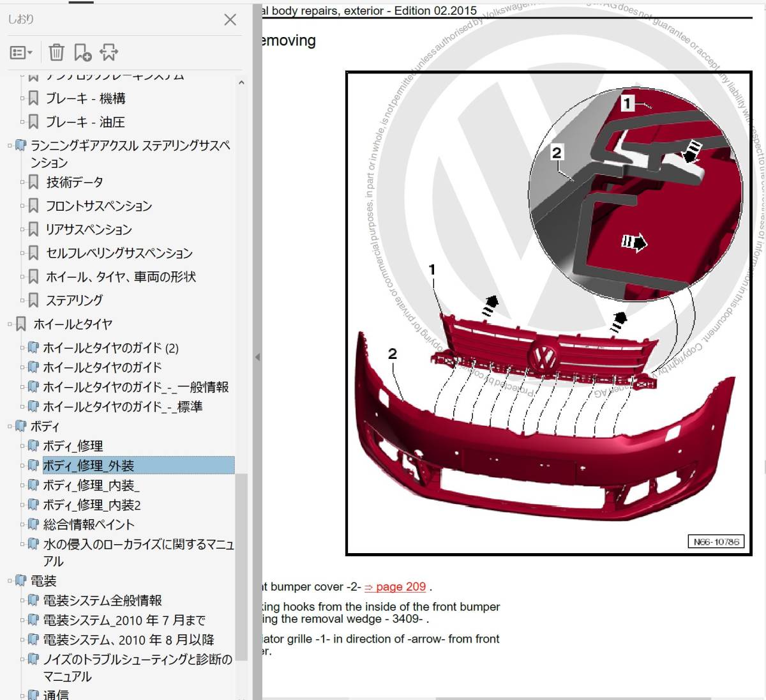Follow the red 'page 209' link

pyautogui.click(x=394, y=587)
